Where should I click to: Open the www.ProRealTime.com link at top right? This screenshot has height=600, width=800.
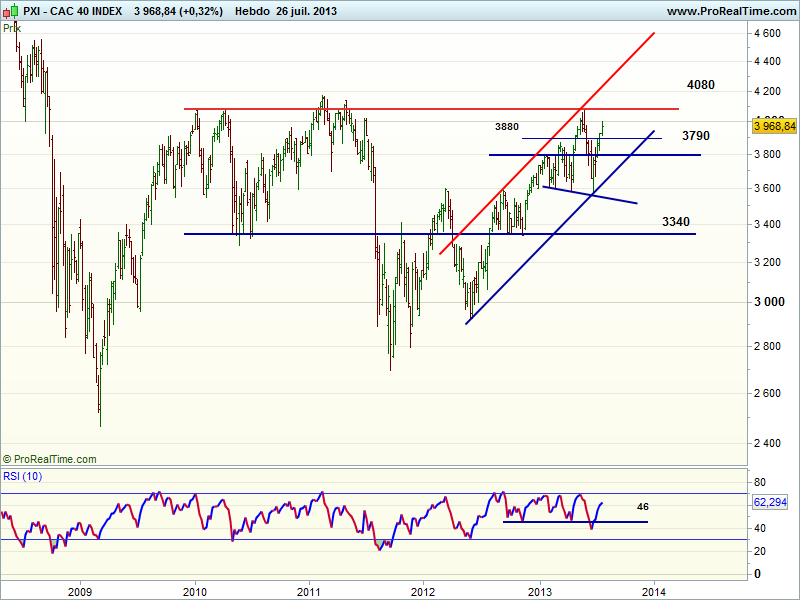point(730,11)
